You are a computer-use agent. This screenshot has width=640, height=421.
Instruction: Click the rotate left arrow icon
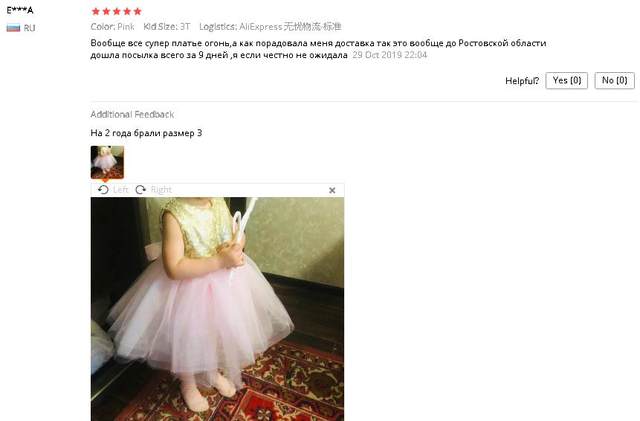pos(103,189)
